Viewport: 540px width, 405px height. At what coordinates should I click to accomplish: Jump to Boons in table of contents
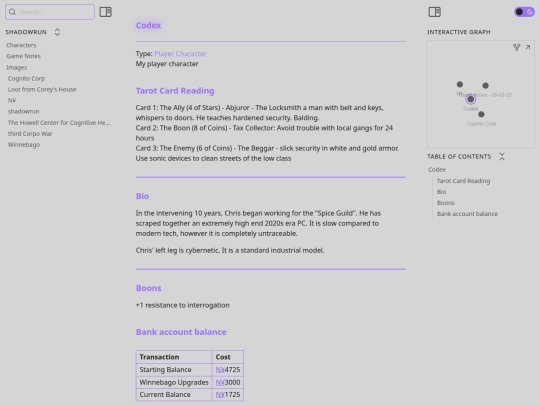(x=445, y=203)
